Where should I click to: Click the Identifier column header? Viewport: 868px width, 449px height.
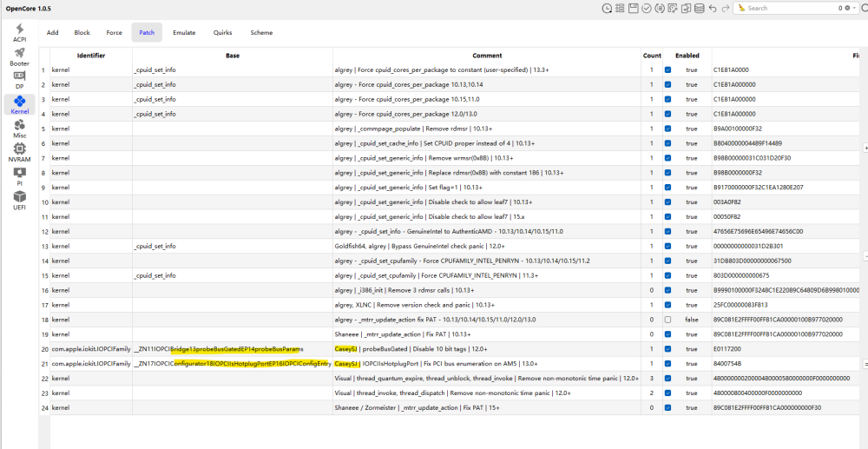(x=91, y=56)
